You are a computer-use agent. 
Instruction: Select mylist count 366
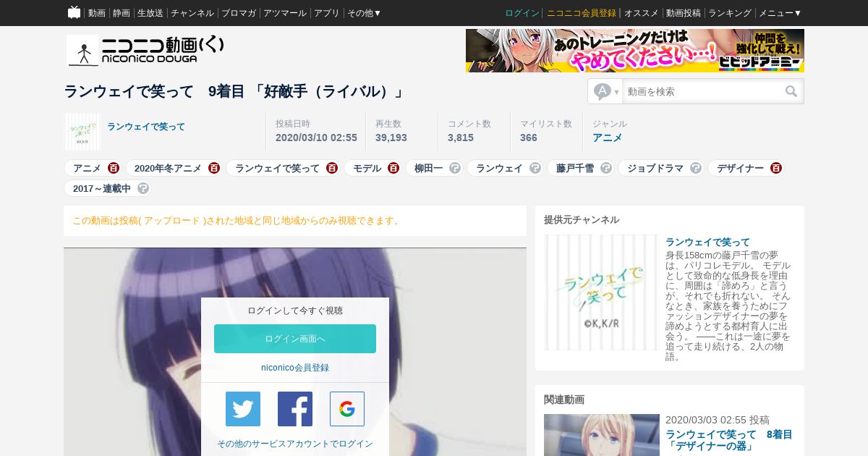[529, 138]
